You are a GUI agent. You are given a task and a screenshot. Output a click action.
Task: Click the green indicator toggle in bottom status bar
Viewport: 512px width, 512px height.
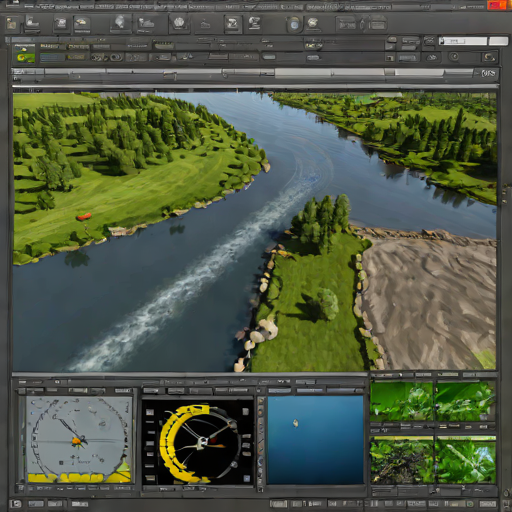tap(470, 503)
